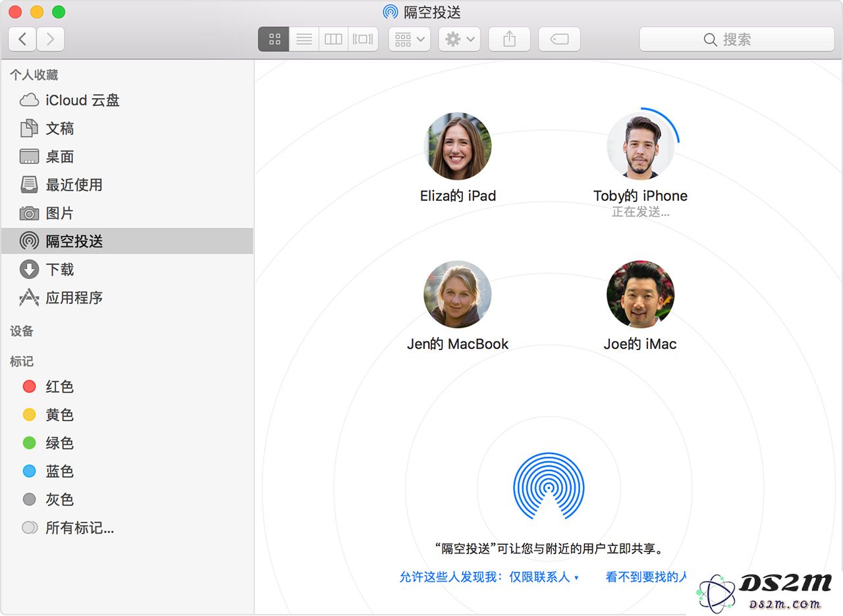
Task: Click the Share toolbar button
Action: point(509,39)
